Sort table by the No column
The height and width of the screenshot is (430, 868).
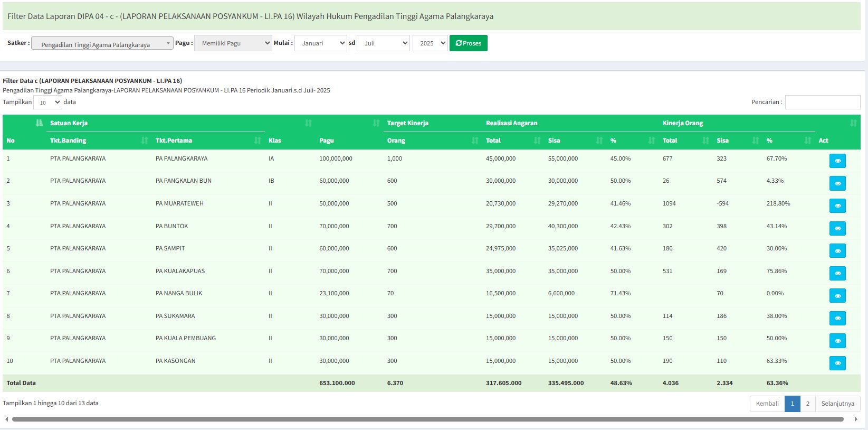pyautogui.click(x=39, y=123)
